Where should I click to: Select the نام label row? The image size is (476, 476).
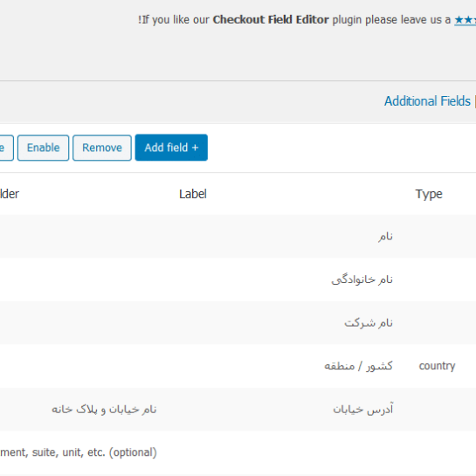238,236
